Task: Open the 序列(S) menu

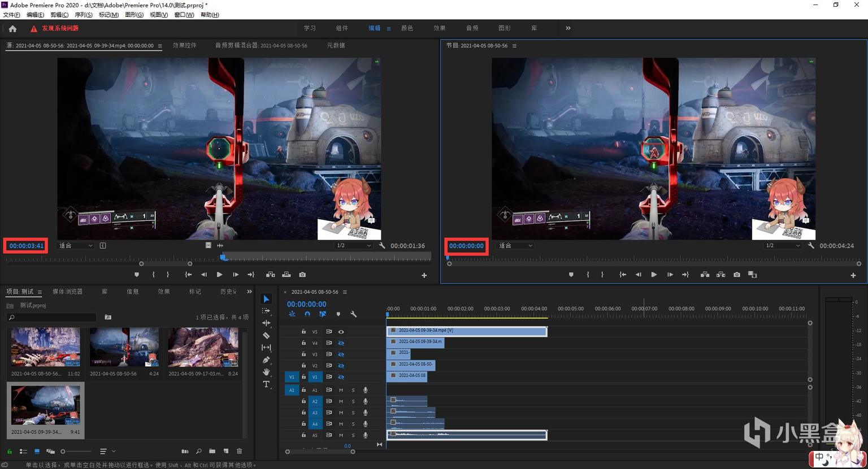Action: [x=84, y=15]
